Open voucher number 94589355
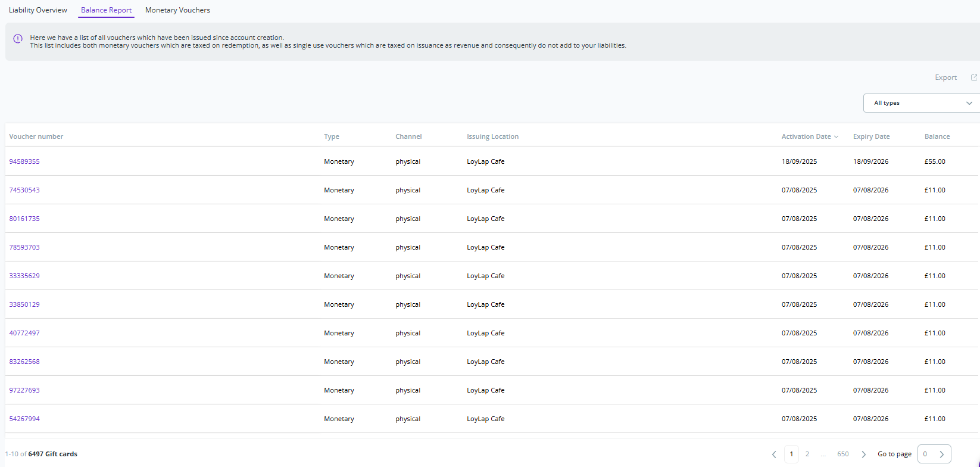 pos(24,161)
